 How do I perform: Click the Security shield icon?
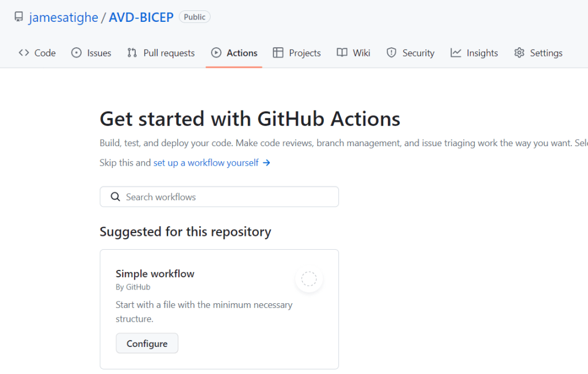(x=392, y=53)
